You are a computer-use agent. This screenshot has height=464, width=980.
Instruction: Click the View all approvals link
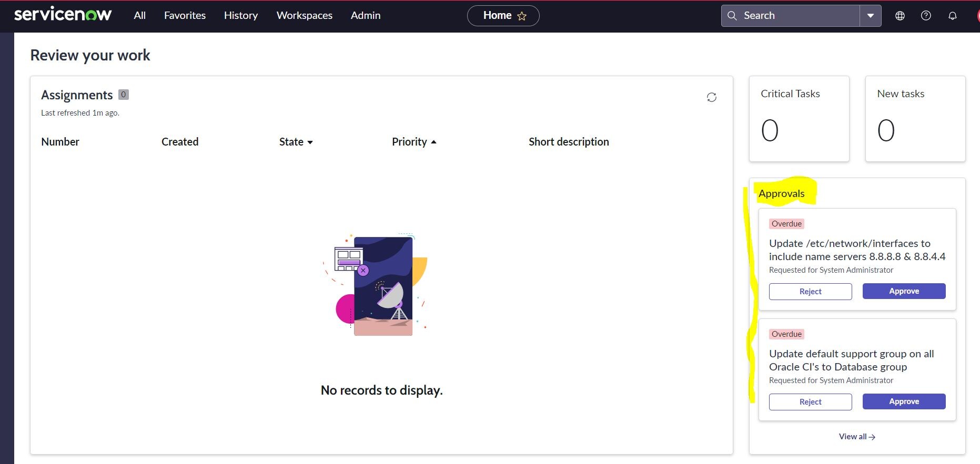pyautogui.click(x=857, y=437)
